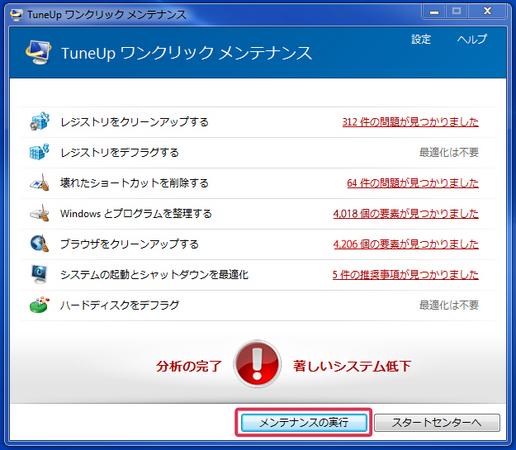Image resolution: width=516 pixels, height=450 pixels.
Task: Minimize the TuneUp window
Action: pyautogui.click(x=434, y=11)
